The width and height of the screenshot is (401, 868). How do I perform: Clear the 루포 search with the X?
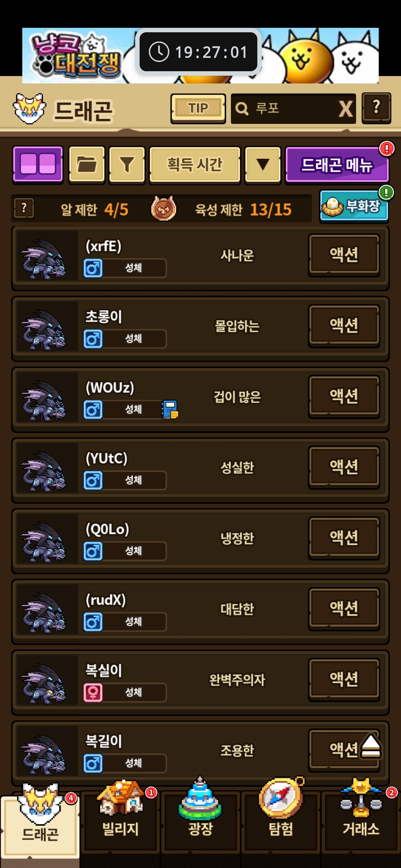coord(346,109)
